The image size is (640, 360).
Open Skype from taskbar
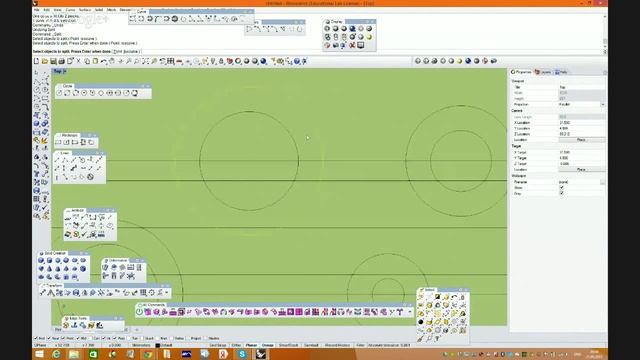pyautogui.click(x=242, y=354)
